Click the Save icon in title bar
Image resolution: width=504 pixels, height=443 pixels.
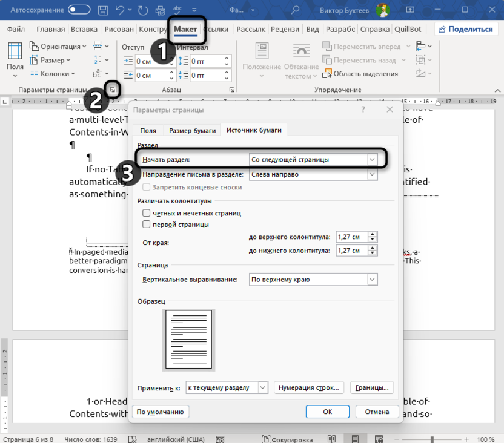[103, 10]
